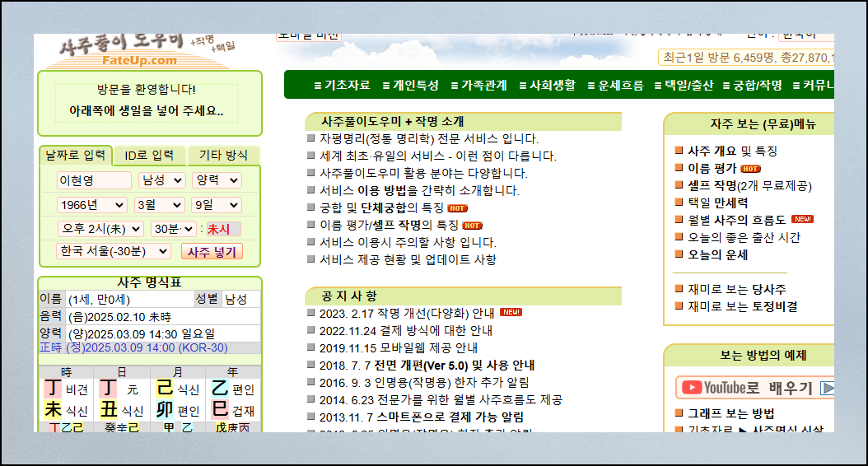Click the name field containing 이현영
868x466 pixels.
(94, 180)
